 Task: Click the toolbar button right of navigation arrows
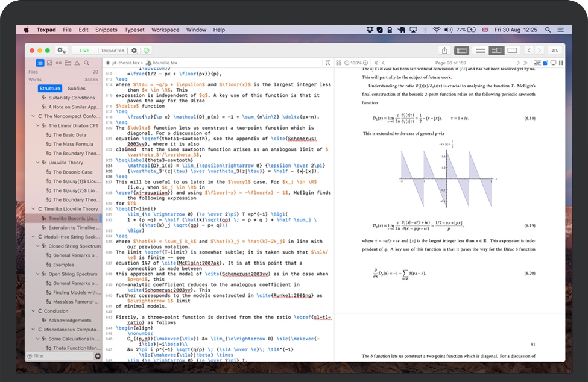(x=555, y=50)
